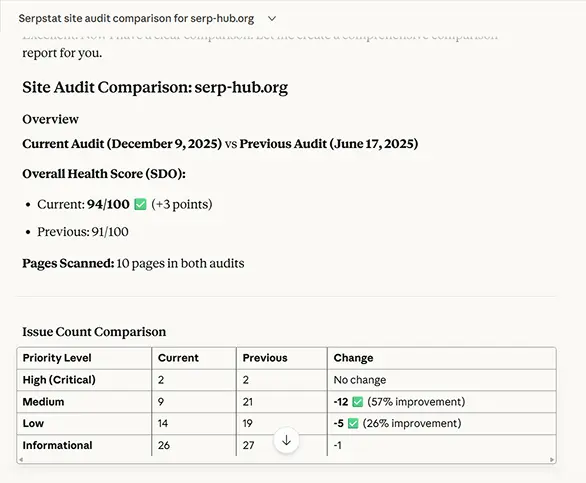The image size is (586, 483).
Task: Click the Low row current value 14
Action: coord(163,424)
